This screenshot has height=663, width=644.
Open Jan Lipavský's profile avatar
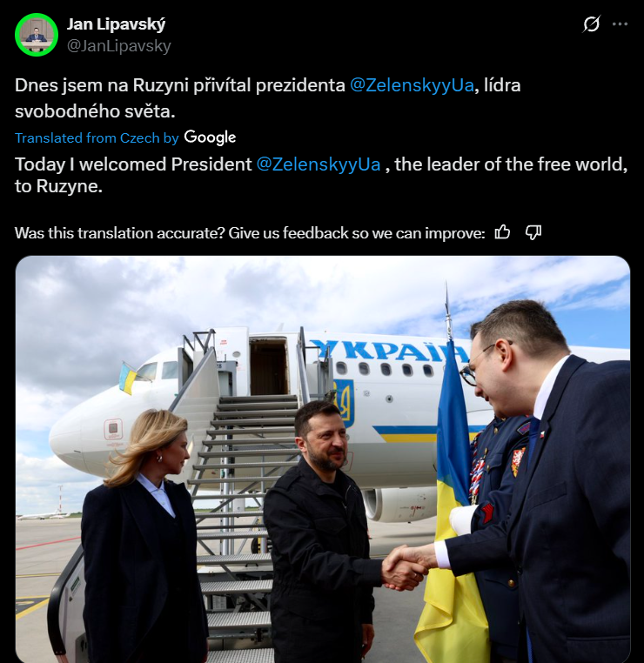[37, 35]
